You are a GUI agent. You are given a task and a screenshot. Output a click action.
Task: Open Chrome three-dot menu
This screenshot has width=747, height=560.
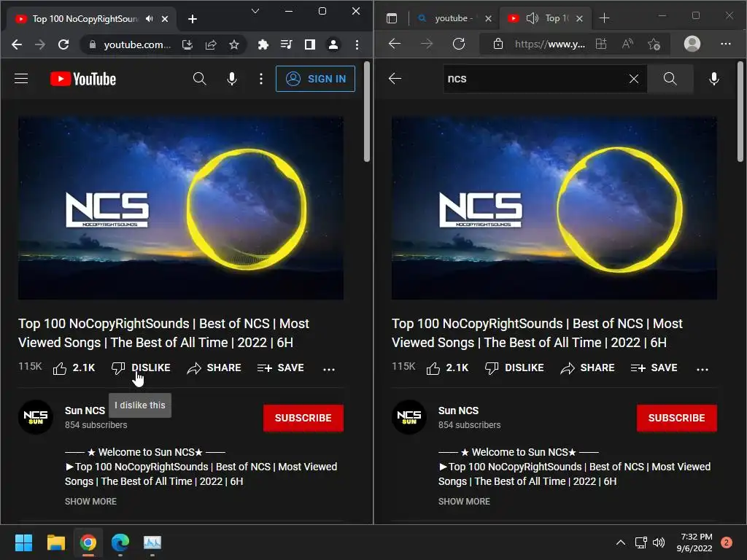tap(357, 44)
